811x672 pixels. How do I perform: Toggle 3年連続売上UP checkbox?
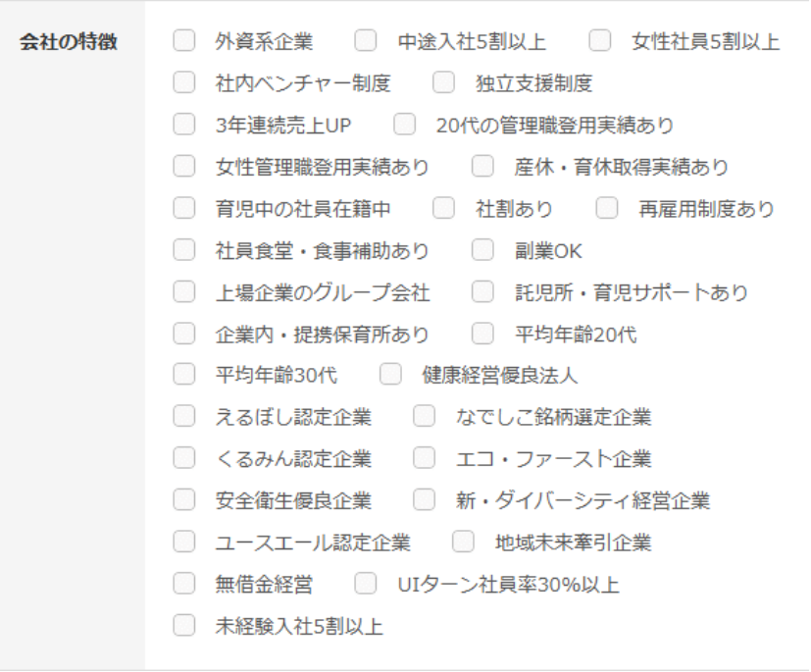tap(182, 125)
